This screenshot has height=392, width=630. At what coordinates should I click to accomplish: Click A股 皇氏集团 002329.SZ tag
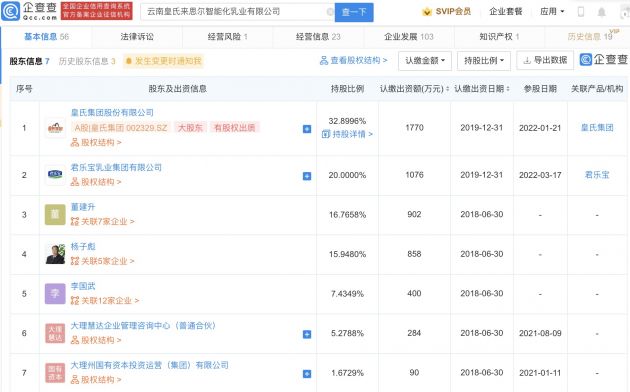click(121, 128)
